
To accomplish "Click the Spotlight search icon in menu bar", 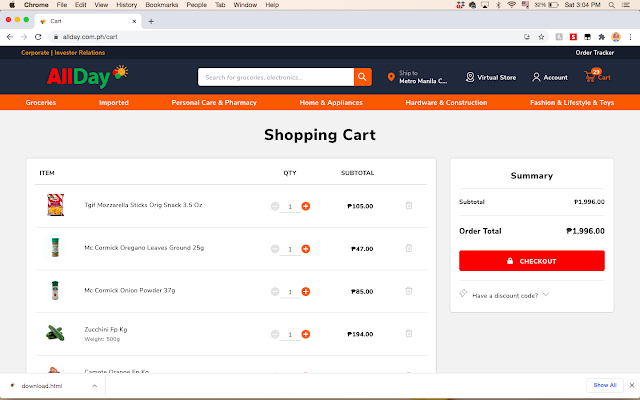I will 611,5.
